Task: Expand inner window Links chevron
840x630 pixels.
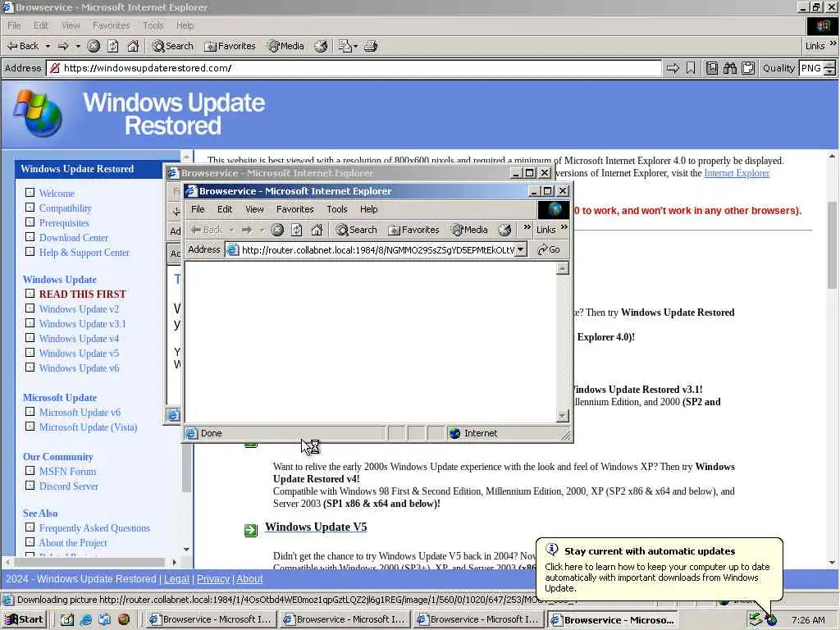Action: (x=564, y=227)
